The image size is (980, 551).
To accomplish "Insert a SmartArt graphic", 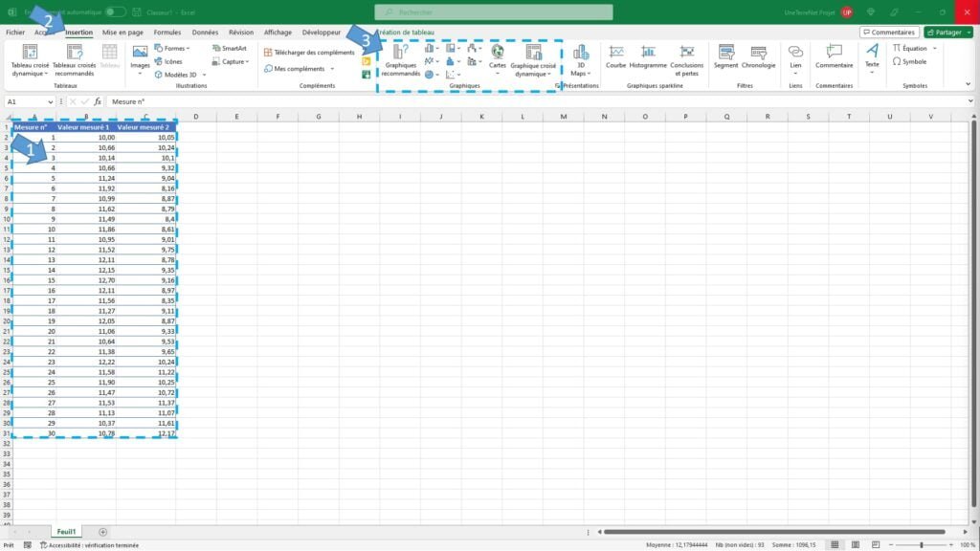I will click(x=230, y=48).
